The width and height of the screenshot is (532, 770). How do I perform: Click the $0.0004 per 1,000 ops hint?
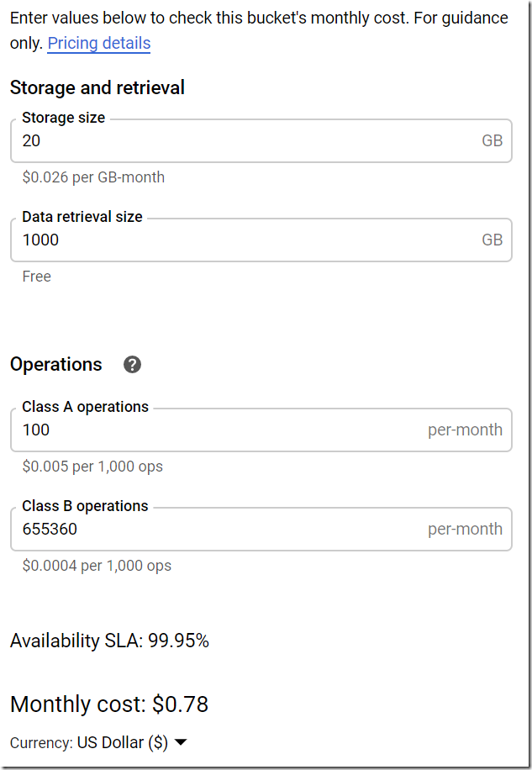click(x=97, y=566)
